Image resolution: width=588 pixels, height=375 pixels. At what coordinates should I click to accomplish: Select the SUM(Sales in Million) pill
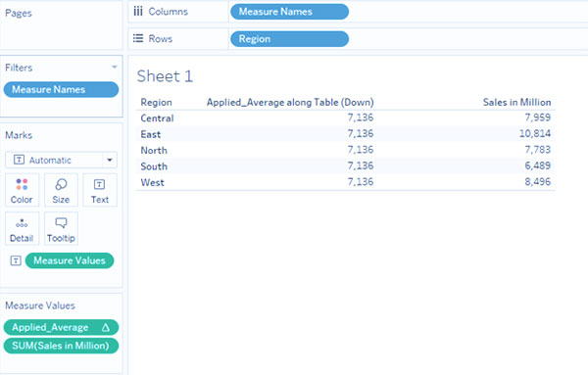61,346
